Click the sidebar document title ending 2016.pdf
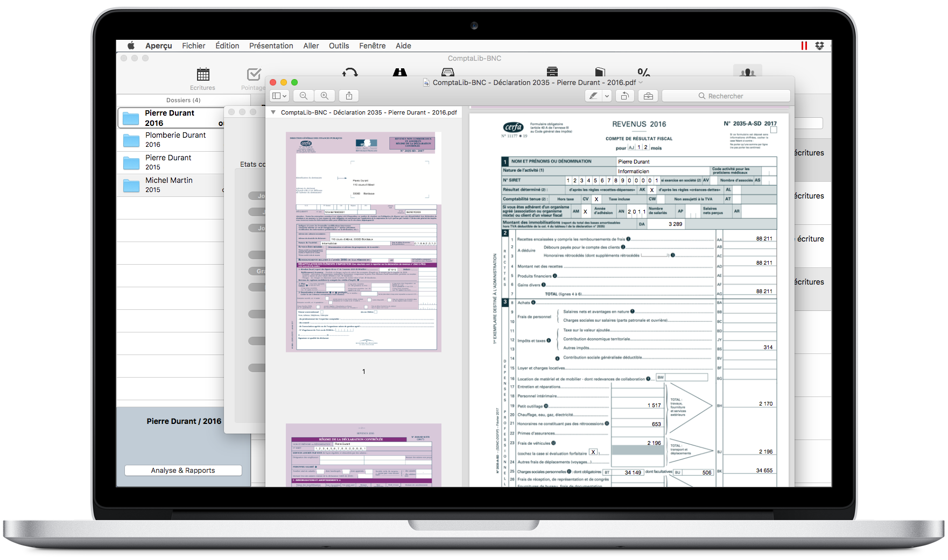This screenshot has height=560, width=948. [x=369, y=112]
